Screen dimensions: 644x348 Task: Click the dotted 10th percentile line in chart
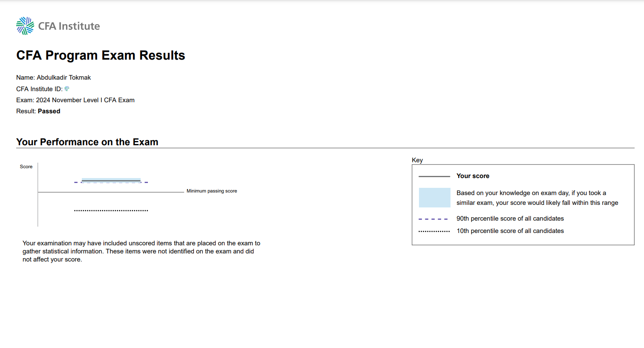click(111, 210)
